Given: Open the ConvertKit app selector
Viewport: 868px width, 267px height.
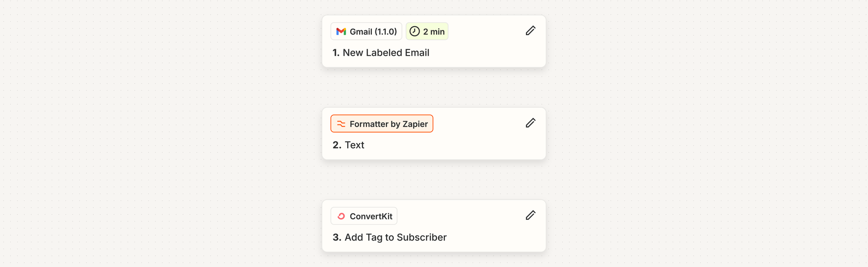Looking at the screenshot, I should pos(364,216).
